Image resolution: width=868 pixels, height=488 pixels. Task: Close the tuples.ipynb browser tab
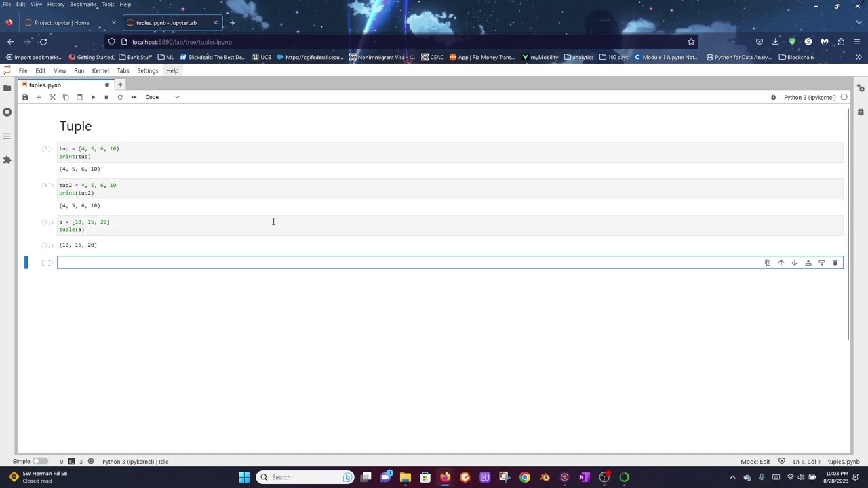(x=216, y=23)
